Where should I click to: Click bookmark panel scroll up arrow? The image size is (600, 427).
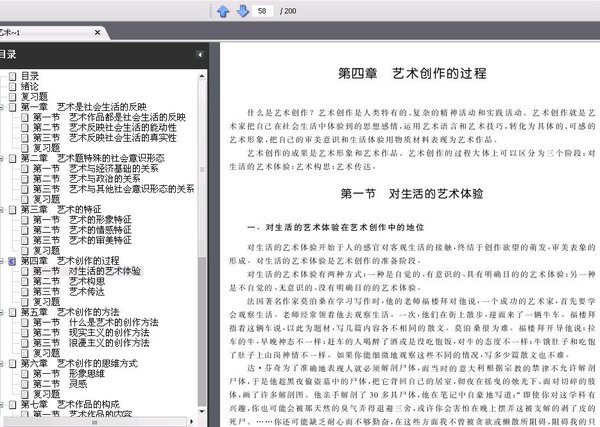click(202, 77)
